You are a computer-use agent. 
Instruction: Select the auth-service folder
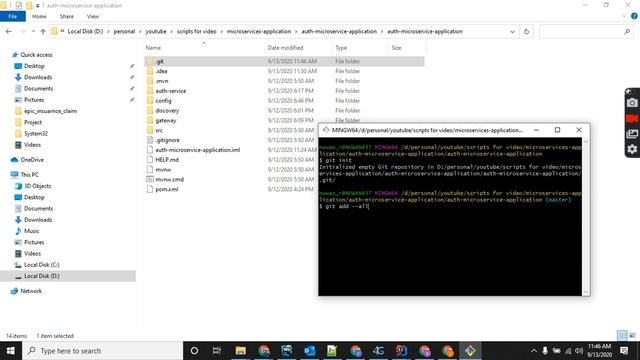click(171, 91)
